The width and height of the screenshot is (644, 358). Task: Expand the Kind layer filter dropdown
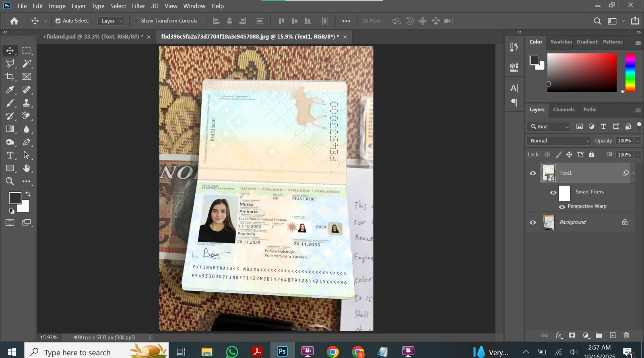[x=549, y=127]
